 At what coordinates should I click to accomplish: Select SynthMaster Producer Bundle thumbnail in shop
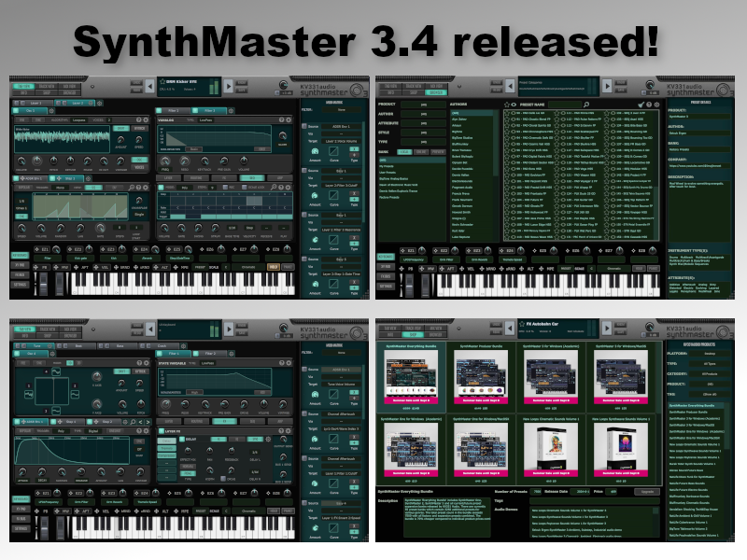pos(480,379)
